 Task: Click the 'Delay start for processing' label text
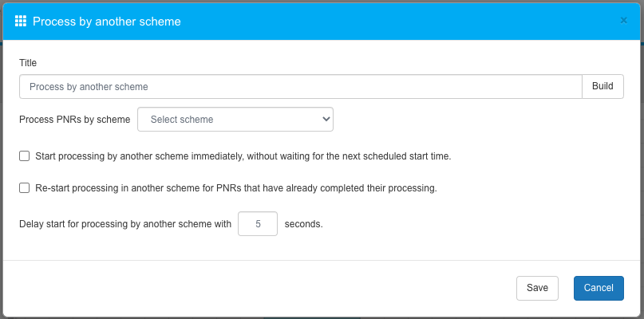[x=125, y=224]
